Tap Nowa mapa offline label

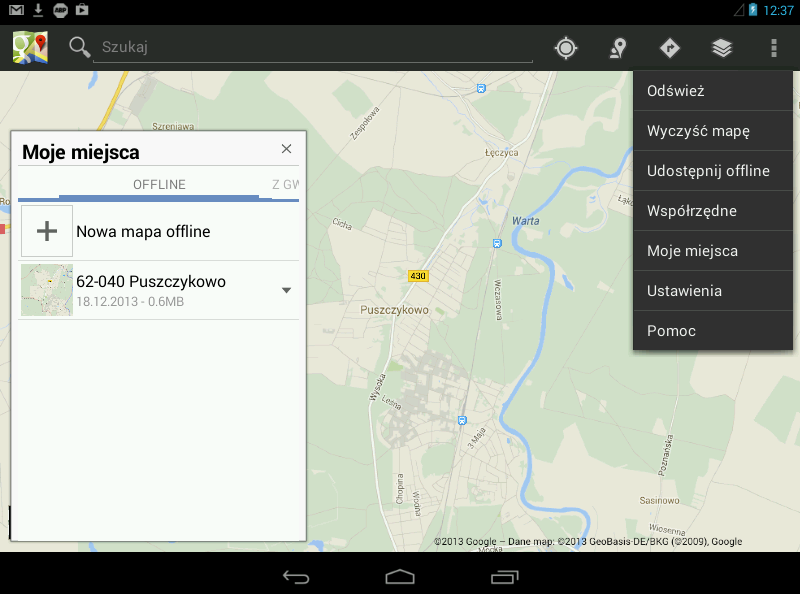click(x=143, y=232)
